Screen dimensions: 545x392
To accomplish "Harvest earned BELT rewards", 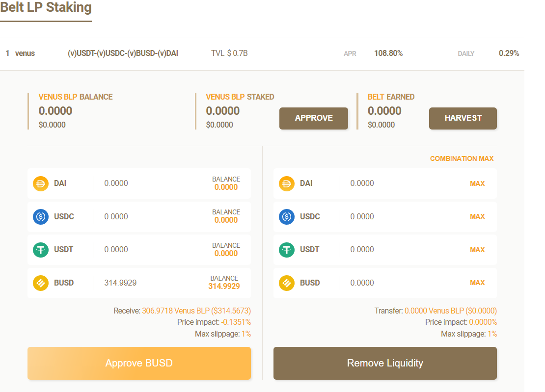I will tap(463, 118).
